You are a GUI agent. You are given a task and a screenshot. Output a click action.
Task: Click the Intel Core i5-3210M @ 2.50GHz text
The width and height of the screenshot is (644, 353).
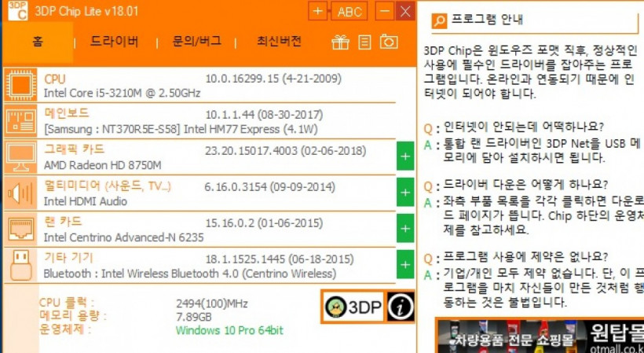coord(122,94)
